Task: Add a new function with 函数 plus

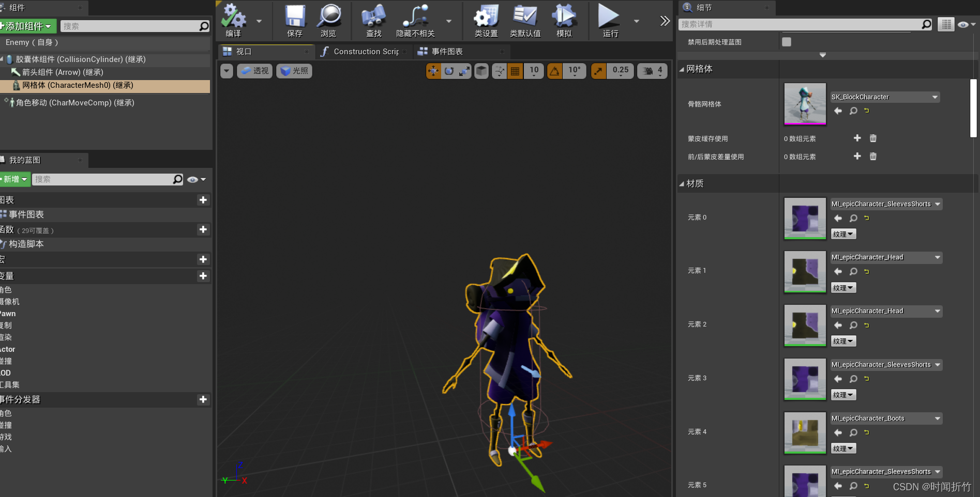Action: pos(203,229)
